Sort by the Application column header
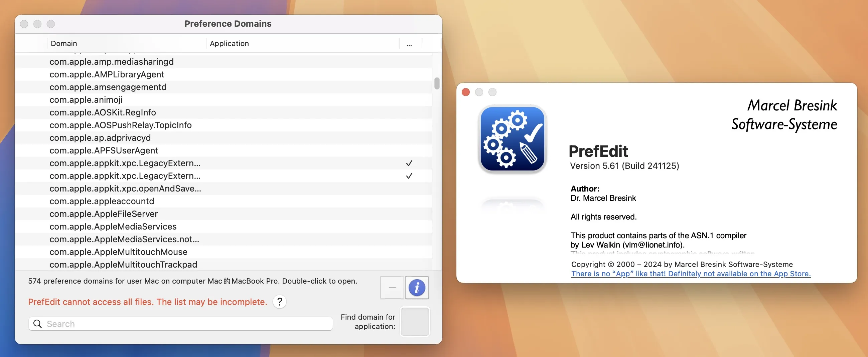868x357 pixels. [303, 43]
